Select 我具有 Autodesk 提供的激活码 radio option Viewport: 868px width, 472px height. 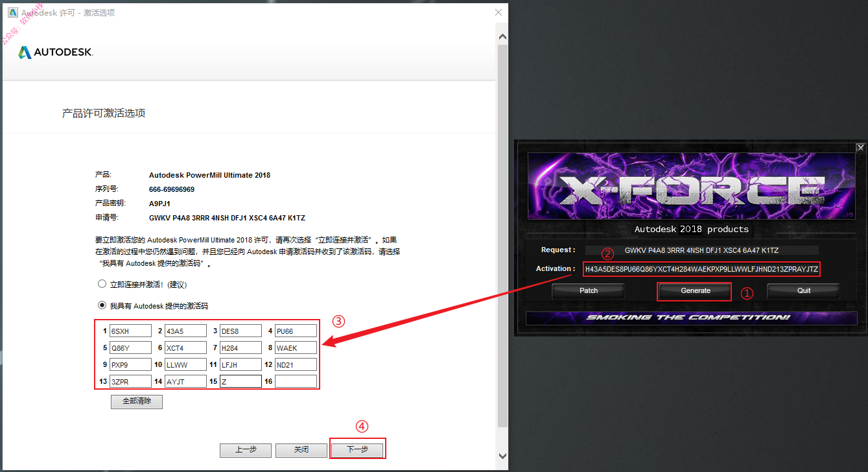pos(102,305)
